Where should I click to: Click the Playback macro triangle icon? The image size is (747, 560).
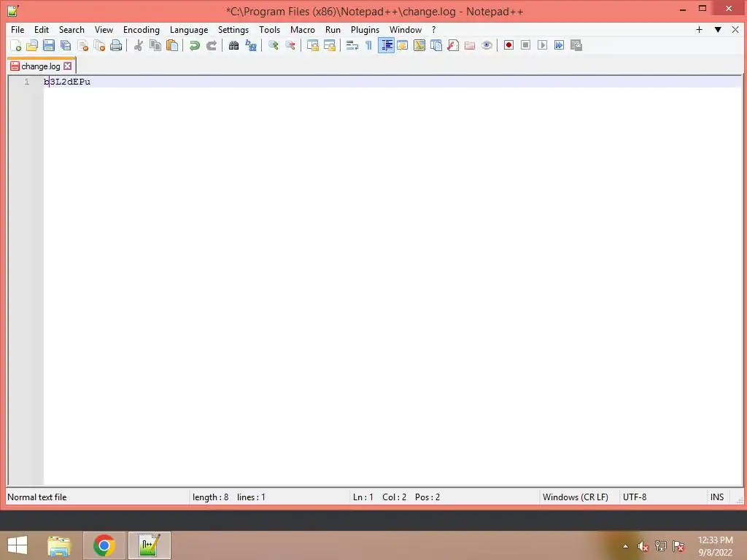[x=542, y=45]
